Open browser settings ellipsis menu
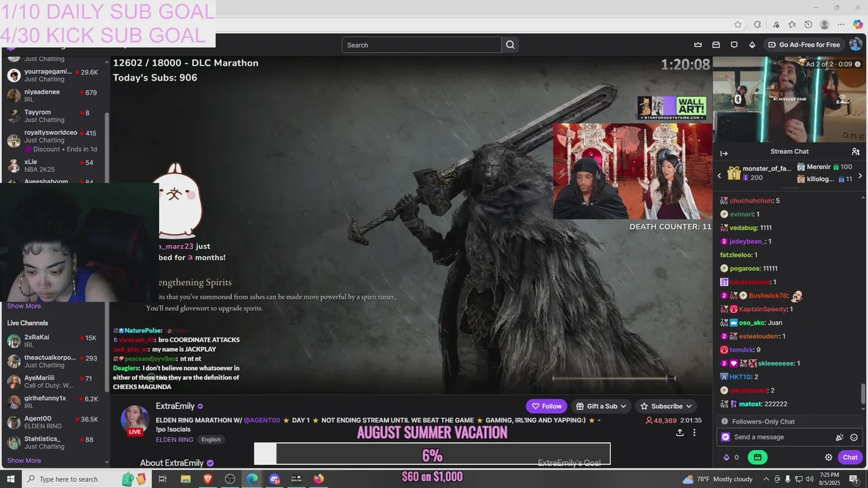Image resolution: width=868 pixels, height=488 pixels. pos(841,24)
